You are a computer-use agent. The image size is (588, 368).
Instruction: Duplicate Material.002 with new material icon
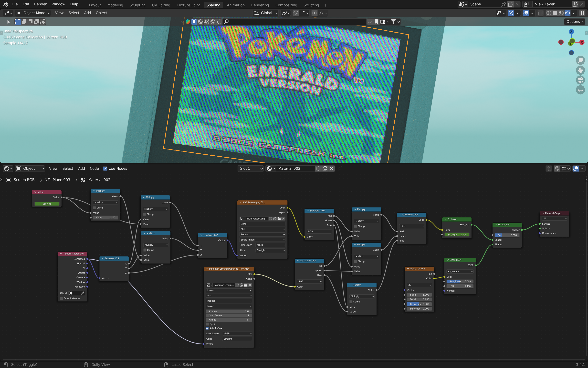tap(325, 168)
